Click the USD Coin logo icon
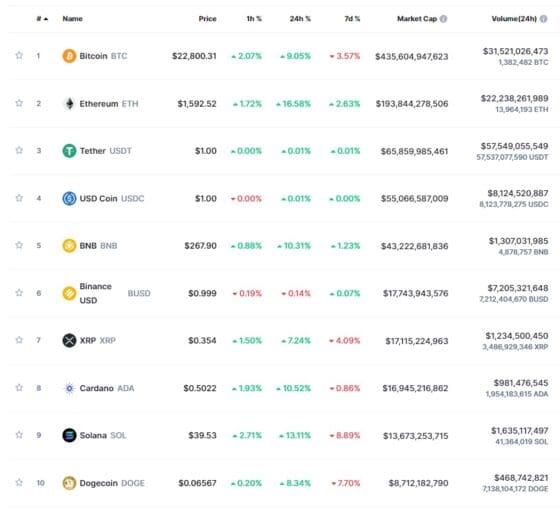The image size is (560, 509). (69, 198)
